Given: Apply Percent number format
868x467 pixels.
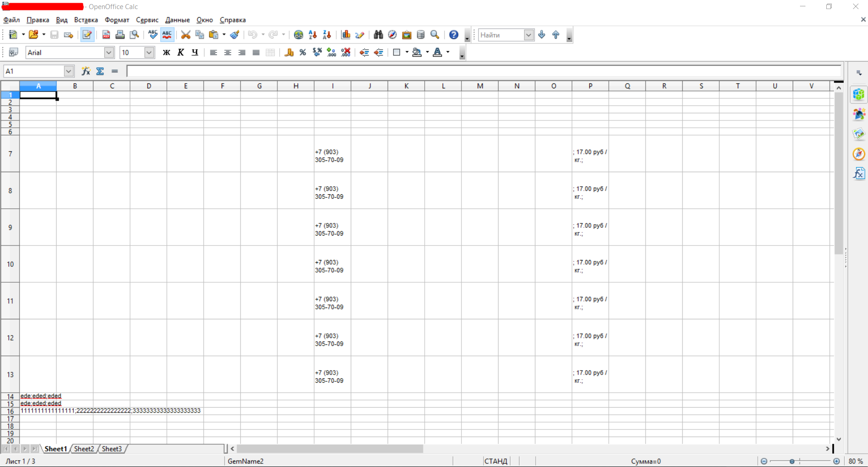Looking at the screenshot, I should click(x=303, y=53).
